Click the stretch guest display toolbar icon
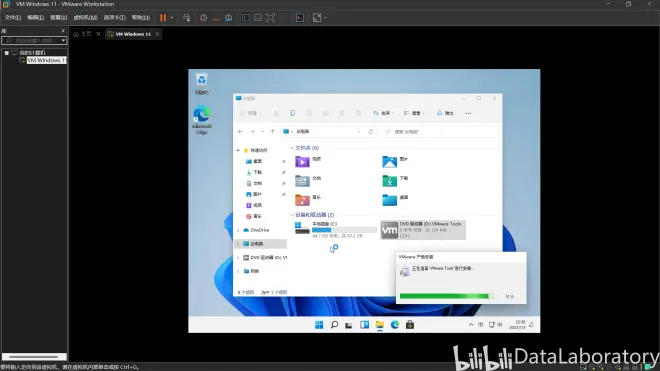The width and height of the screenshot is (660, 371). click(317, 18)
